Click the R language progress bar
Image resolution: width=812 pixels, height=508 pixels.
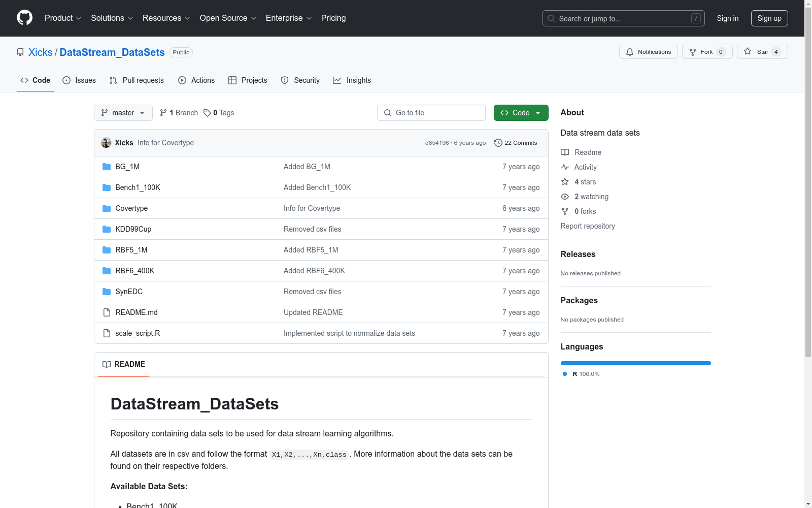coord(636,363)
